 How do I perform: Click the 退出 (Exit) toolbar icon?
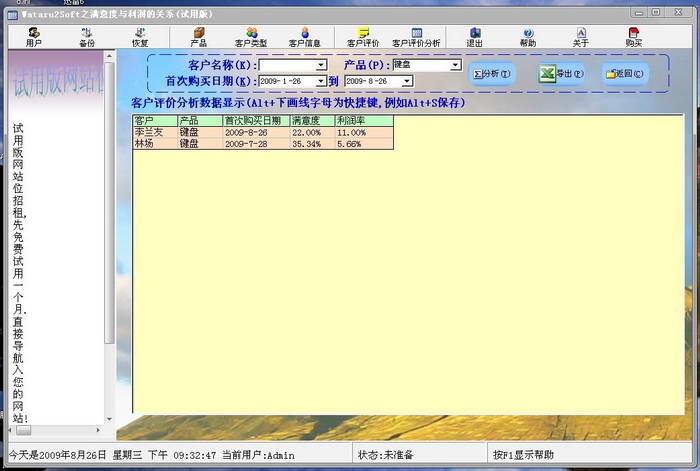pyautogui.click(x=474, y=37)
